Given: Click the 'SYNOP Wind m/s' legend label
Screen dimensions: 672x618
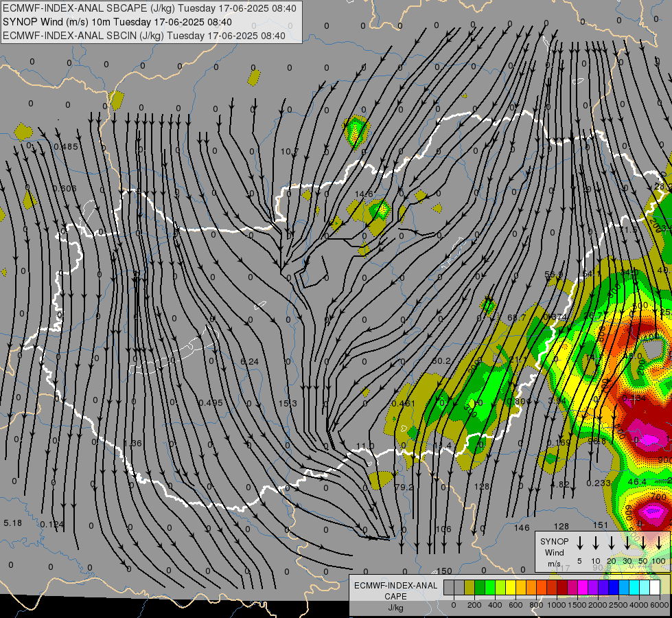Looking at the screenshot, I should pyautogui.click(x=554, y=553).
